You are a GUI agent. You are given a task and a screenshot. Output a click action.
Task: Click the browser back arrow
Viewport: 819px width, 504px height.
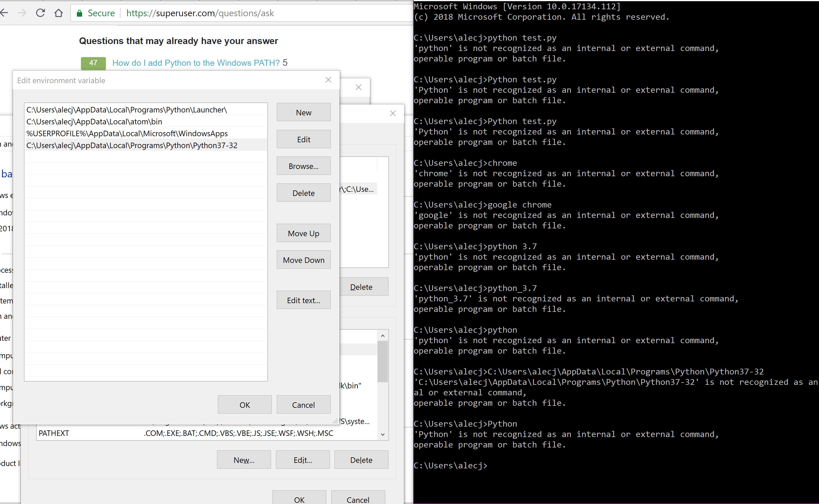tap(5, 13)
